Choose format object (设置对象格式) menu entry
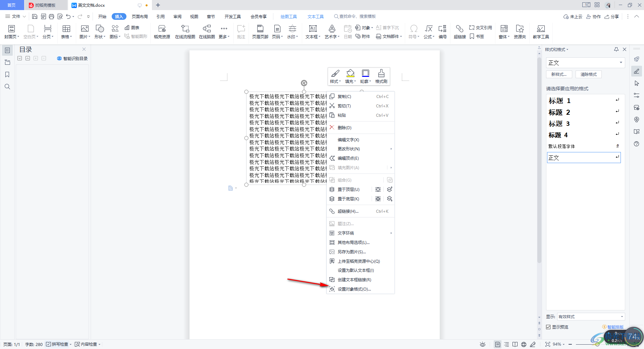The image size is (644, 349). click(361, 289)
